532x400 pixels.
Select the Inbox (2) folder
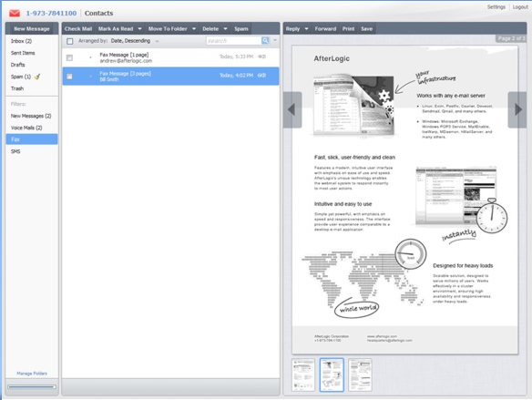[x=21, y=41]
